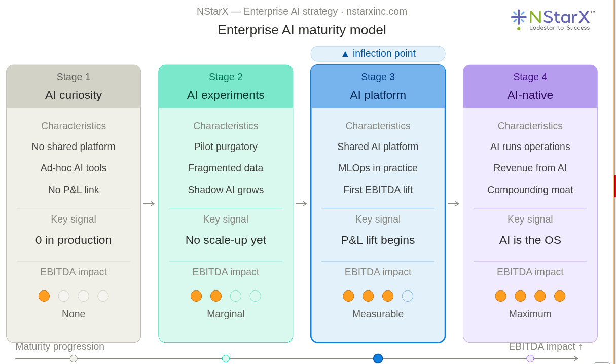Click the filled blue Stage 3 timeline marker
Viewport: 616px width, 364px height.
378,358
